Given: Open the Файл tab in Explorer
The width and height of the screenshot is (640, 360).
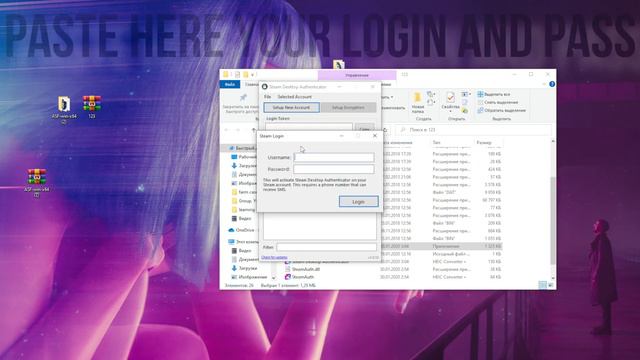Looking at the screenshot, I should [230, 84].
